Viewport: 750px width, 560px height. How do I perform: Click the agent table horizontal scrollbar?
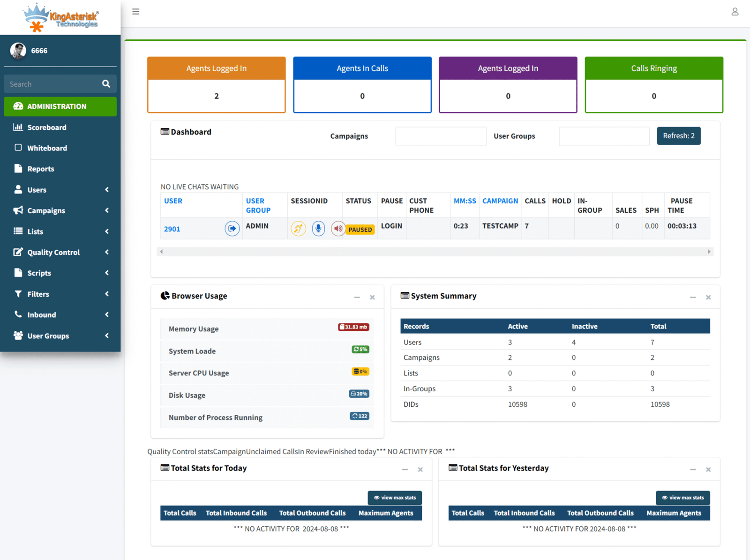point(435,252)
